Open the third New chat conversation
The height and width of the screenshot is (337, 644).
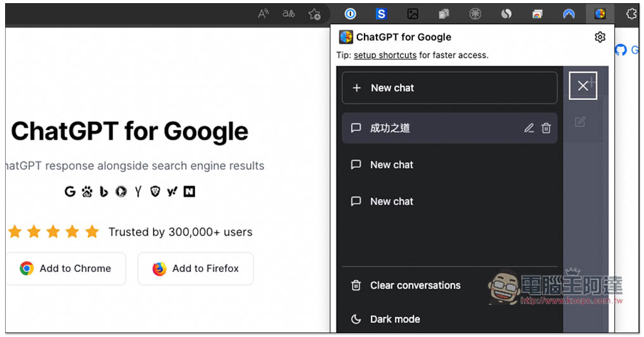point(450,202)
